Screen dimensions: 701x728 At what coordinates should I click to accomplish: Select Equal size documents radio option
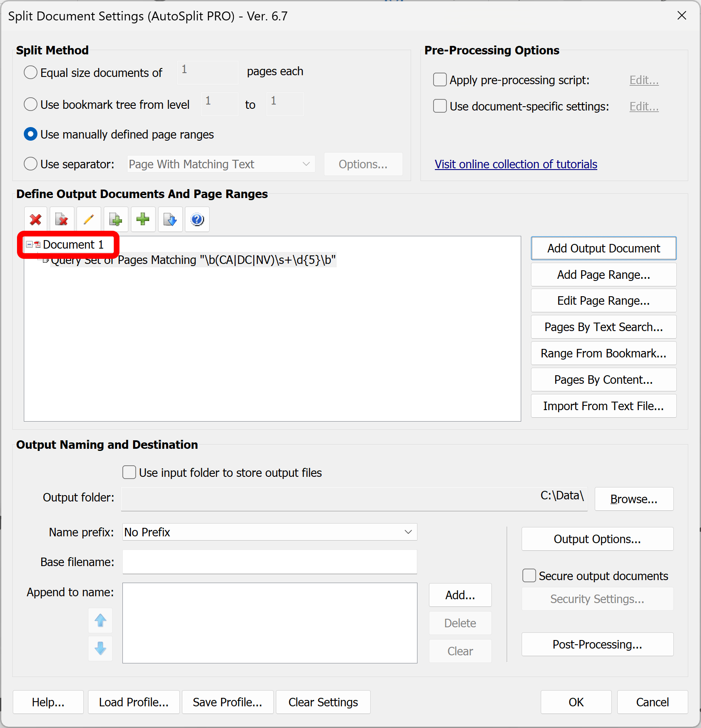[31, 73]
